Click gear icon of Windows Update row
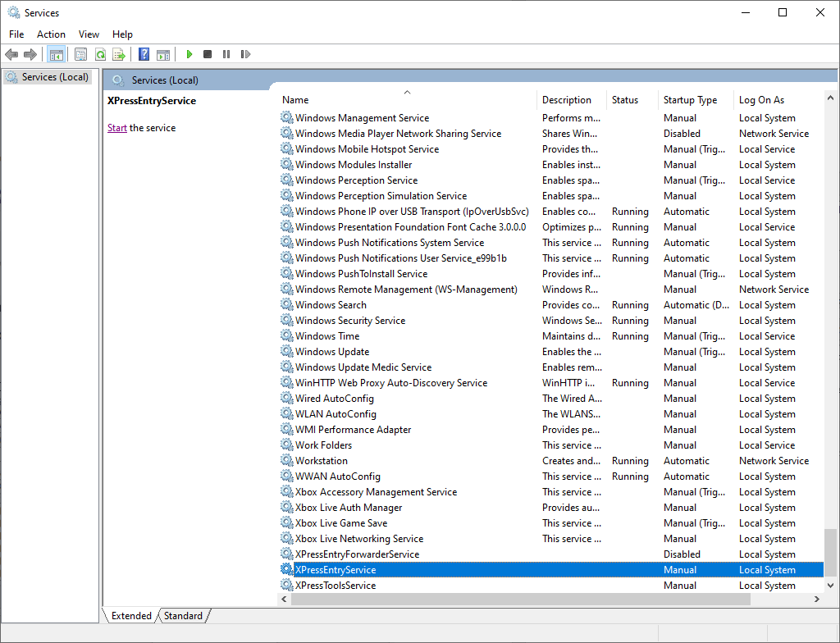Viewport: 840px width, 643px height. [287, 351]
